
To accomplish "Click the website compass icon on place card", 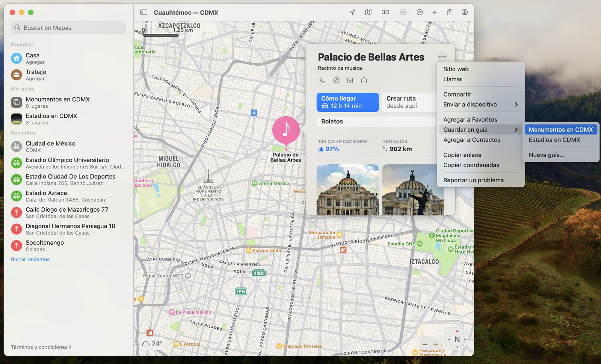I will tap(336, 80).
